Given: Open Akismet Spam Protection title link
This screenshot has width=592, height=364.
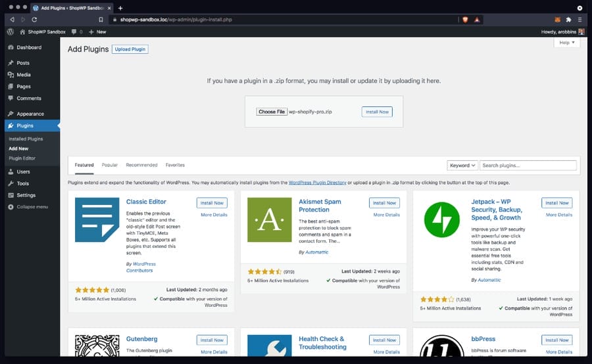Looking at the screenshot, I should tap(320, 206).
